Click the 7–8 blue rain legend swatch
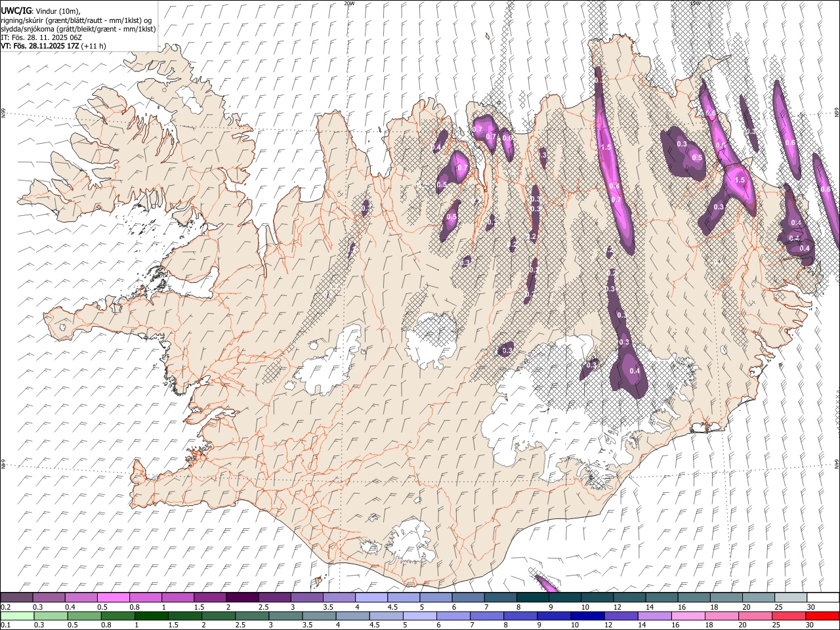The height and width of the screenshot is (630, 840). (x=486, y=616)
